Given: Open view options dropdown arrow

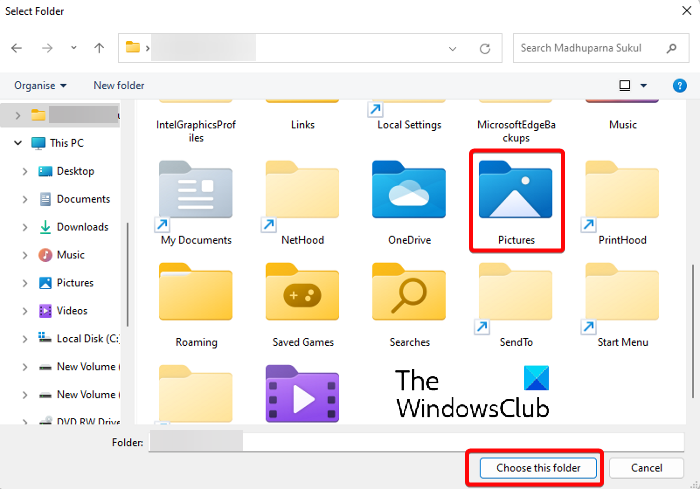Looking at the screenshot, I should (643, 85).
